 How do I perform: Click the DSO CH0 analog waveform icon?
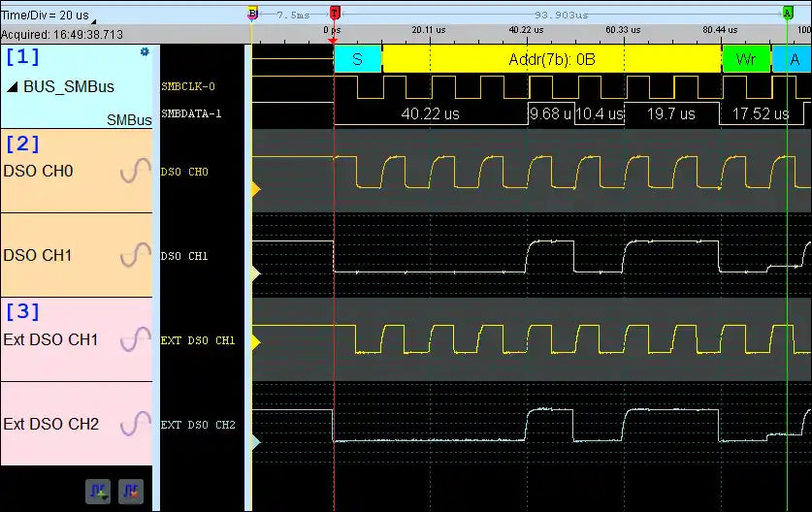(x=135, y=171)
